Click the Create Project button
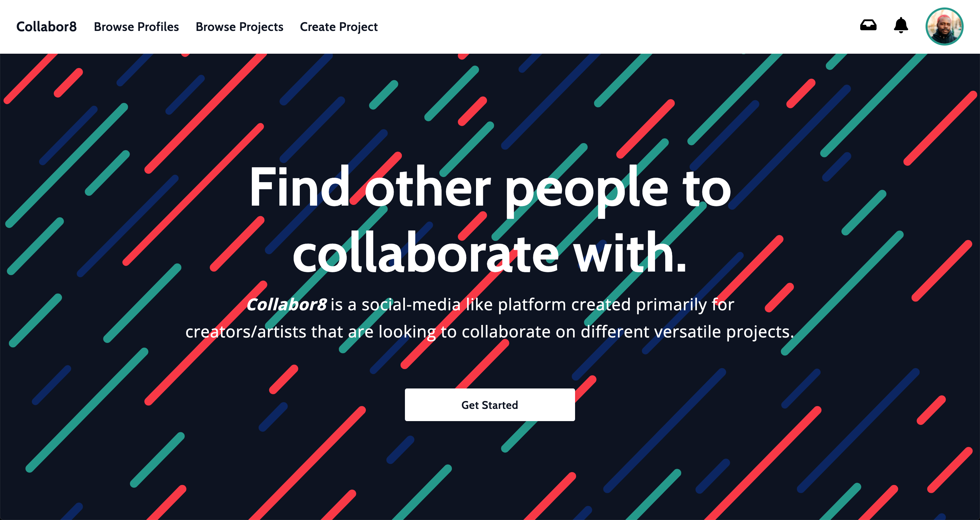The height and width of the screenshot is (520, 980). pyautogui.click(x=339, y=27)
